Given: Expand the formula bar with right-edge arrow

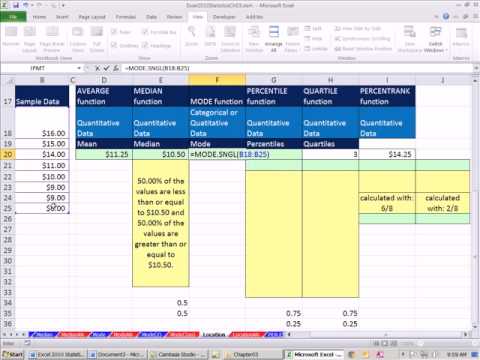Looking at the screenshot, I should click(476, 68).
